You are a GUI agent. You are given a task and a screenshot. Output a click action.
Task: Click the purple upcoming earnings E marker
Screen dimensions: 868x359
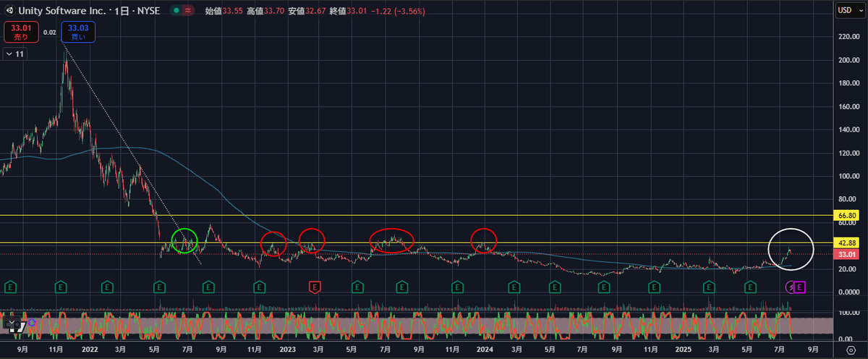click(801, 287)
